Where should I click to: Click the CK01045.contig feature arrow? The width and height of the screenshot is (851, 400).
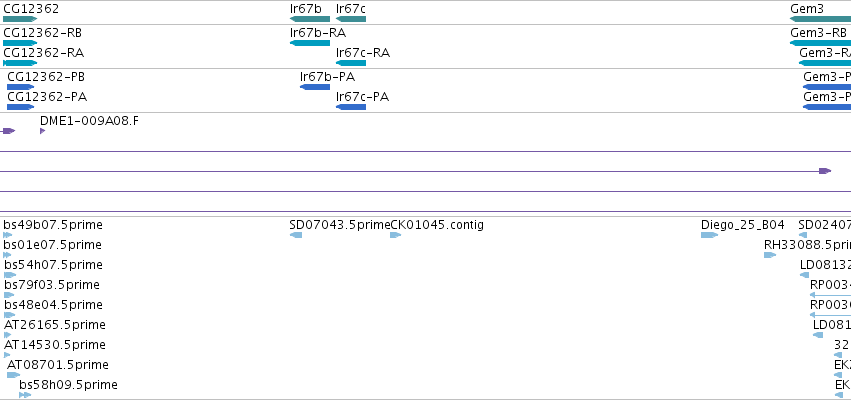pyautogui.click(x=395, y=235)
